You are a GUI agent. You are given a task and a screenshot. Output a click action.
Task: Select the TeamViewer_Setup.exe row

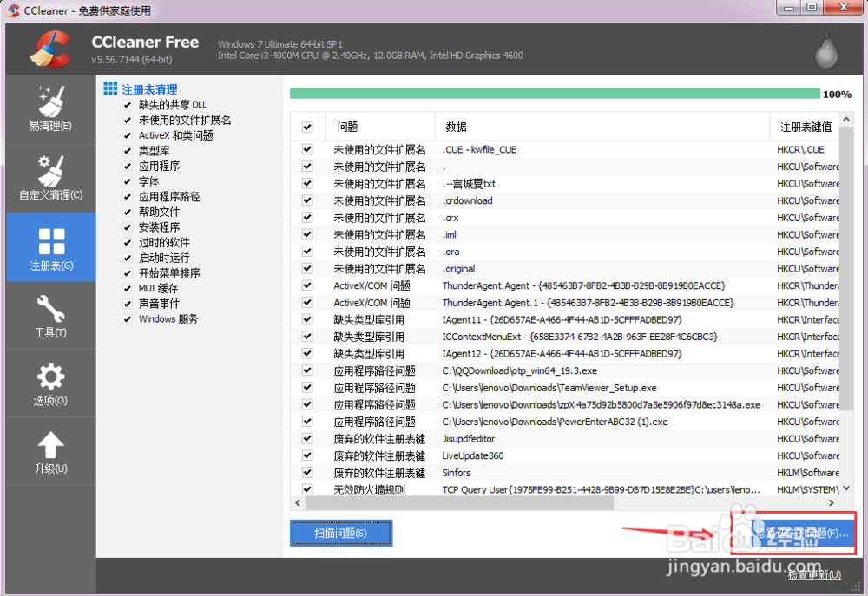tap(565, 388)
